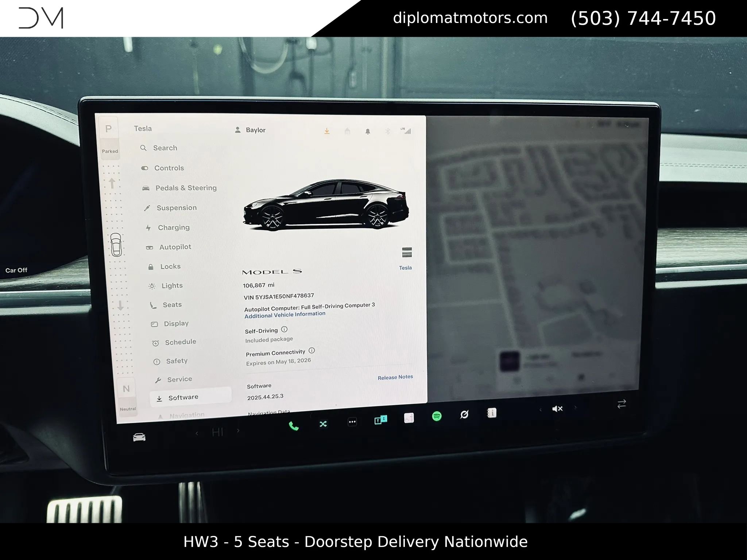The image size is (747, 560).
Task: Open the owner's manual icon in dock
Action: [492, 413]
